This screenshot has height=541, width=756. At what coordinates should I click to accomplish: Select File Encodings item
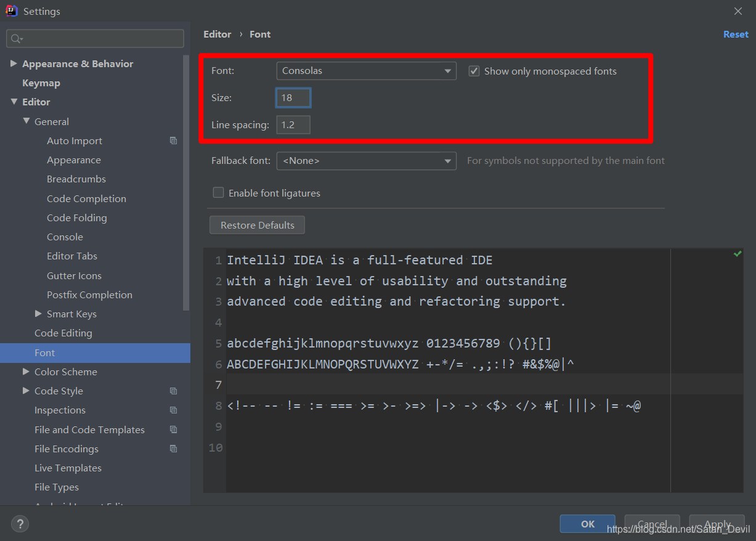(67, 449)
